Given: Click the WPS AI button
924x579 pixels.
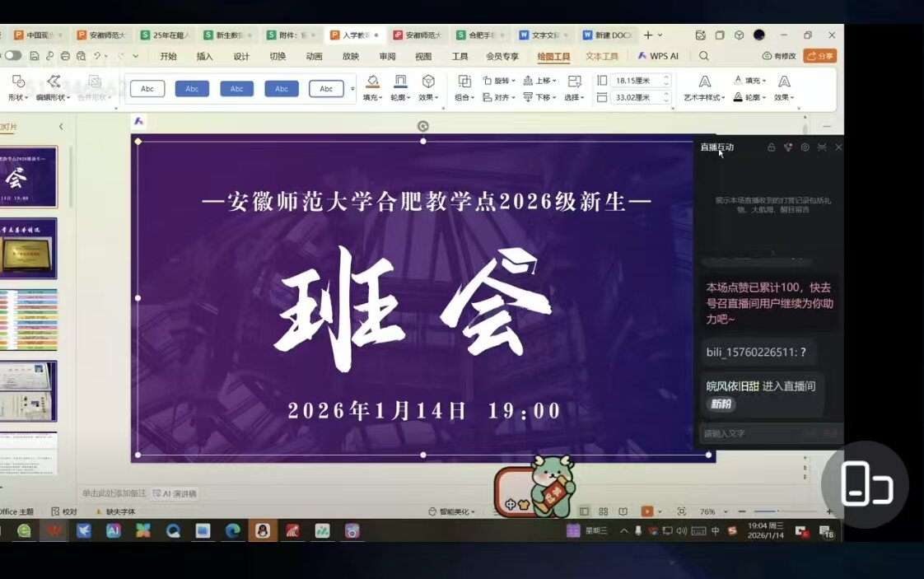Looking at the screenshot, I should [658, 56].
